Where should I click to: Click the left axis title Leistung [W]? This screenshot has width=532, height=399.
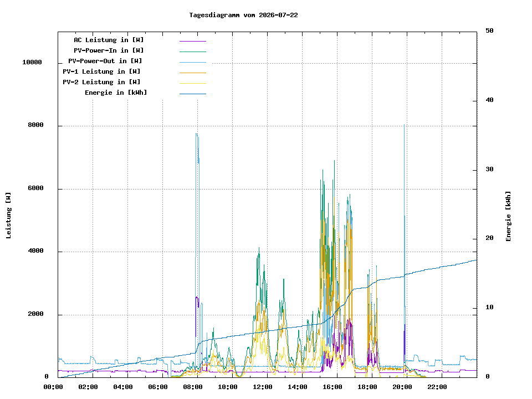point(8,216)
